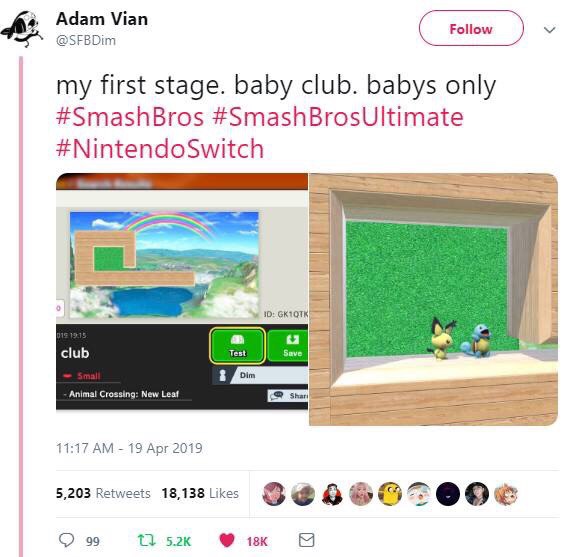Screen dimensions: 582x557
Task: Open the stage preview image with rainbow
Action: click(182, 291)
